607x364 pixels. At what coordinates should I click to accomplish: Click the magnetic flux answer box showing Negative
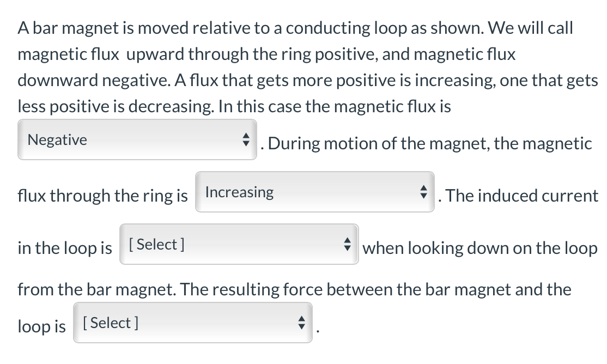pos(136,139)
